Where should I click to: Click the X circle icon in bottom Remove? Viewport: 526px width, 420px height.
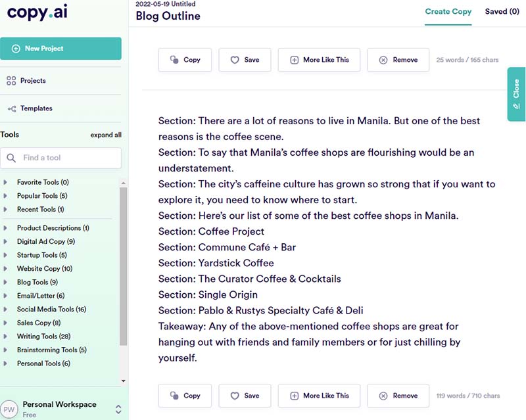[383, 396]
